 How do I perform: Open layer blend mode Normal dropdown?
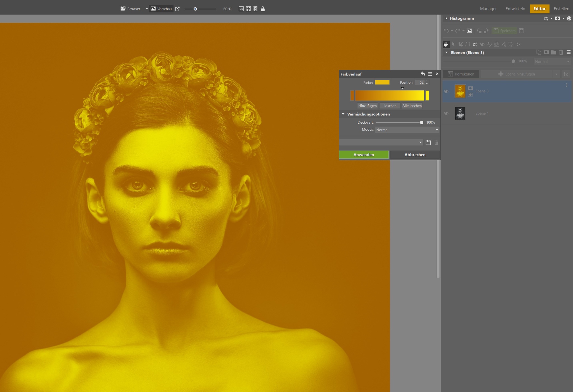(552, 62)
